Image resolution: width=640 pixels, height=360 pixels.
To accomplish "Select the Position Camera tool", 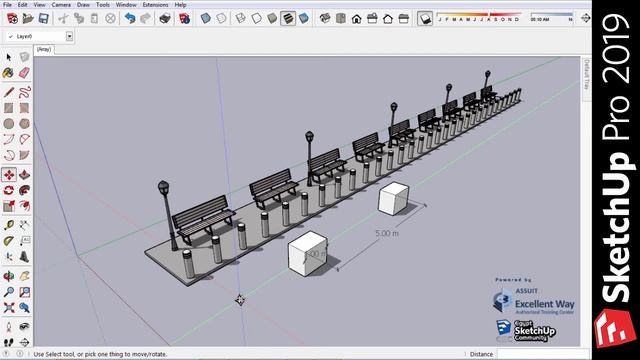I will coord(9,327).
